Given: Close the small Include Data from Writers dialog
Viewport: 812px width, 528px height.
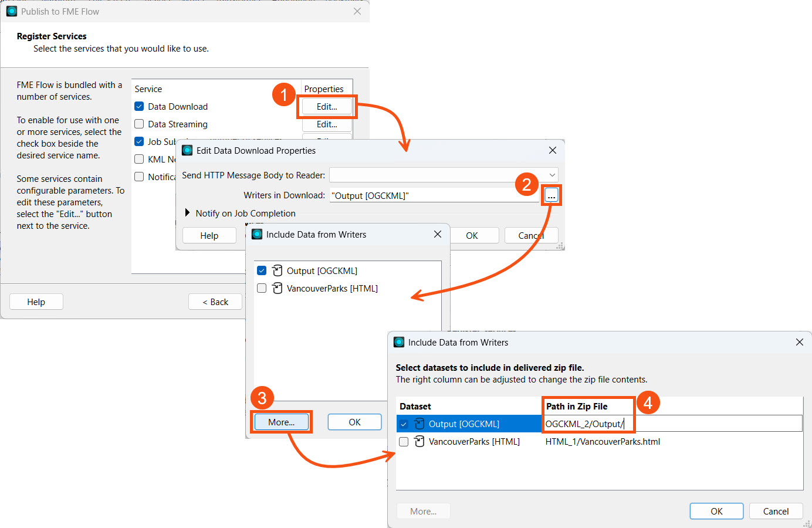Looking at the screenshot, I should [437, 234].
